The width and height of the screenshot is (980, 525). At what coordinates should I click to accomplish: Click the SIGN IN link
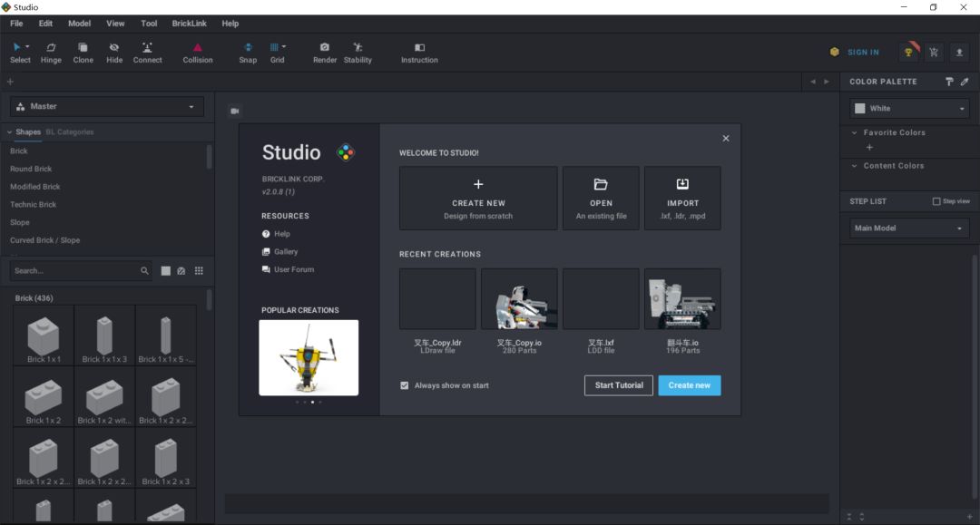click(863, 53)
